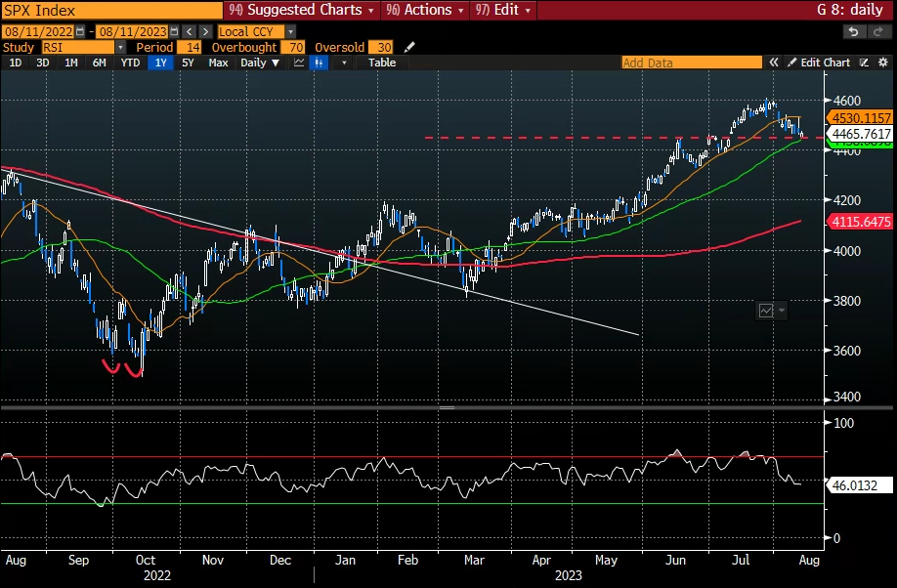
Task: Open the Actions menu
Action: pos(424,10)
